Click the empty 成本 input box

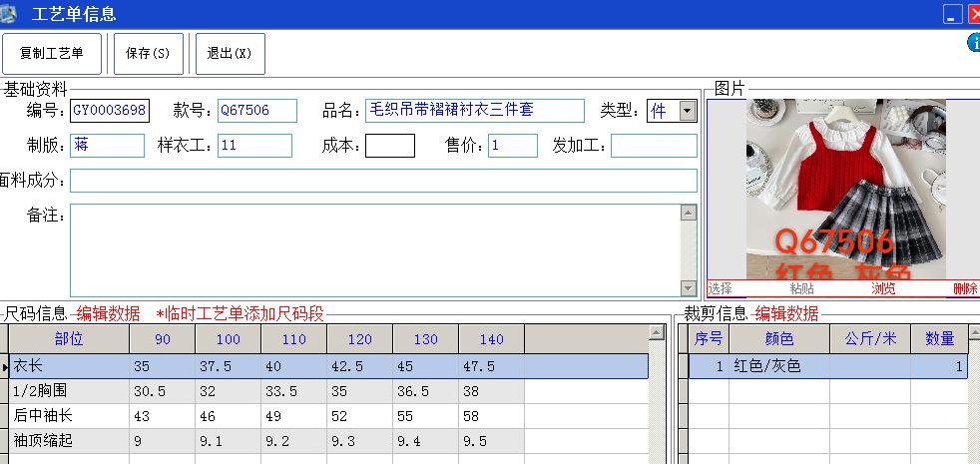(x=389, y=146)
